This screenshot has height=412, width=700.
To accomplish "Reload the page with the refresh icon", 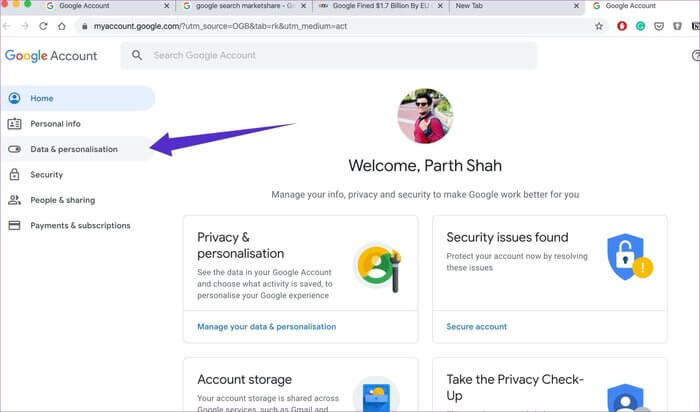I will point(43,26).
